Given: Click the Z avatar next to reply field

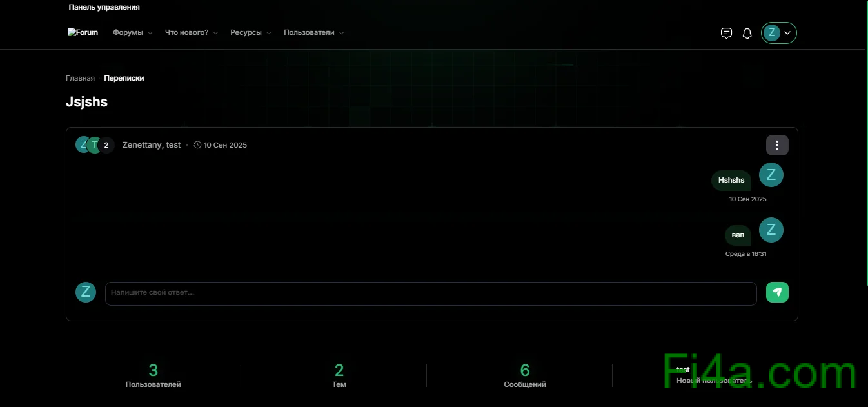Looking at the screenshot, I should 86,292.
